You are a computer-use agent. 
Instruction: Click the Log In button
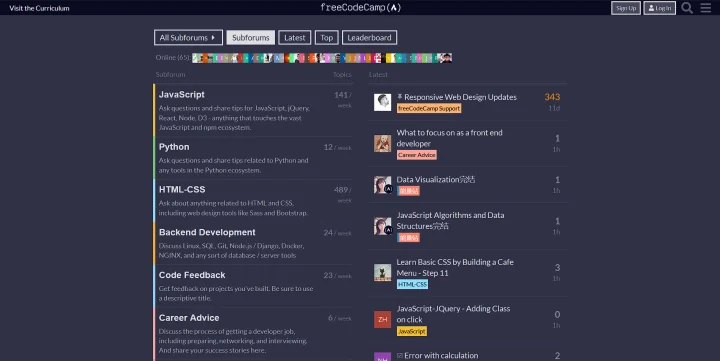[x=659, y=8]
